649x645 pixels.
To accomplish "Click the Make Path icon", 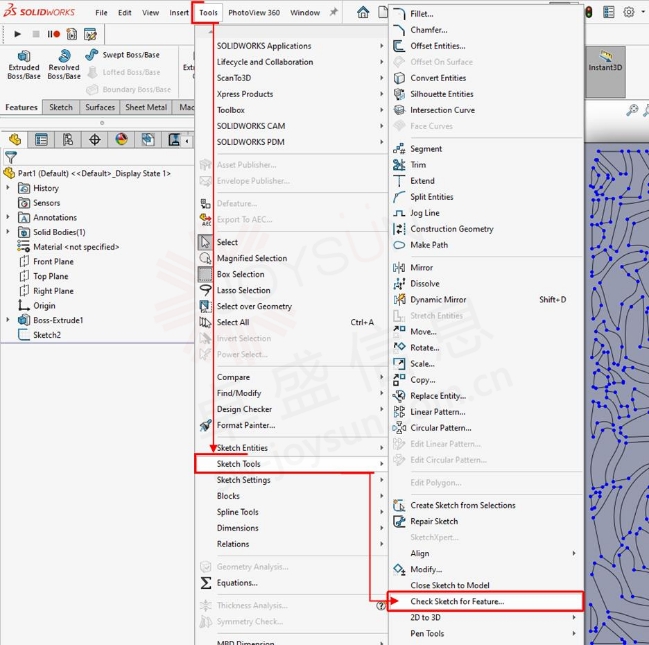I will 399,245.
